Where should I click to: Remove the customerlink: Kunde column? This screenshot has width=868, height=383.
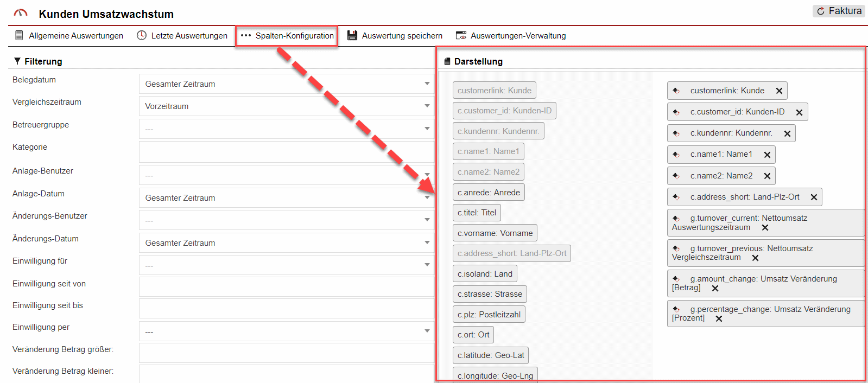pos(779,91)
